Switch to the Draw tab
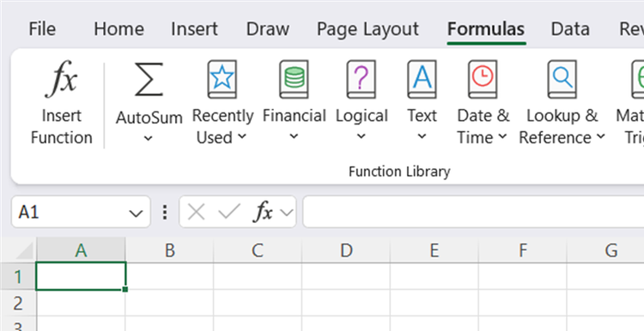The image size is (644, 331). point(268,29)
